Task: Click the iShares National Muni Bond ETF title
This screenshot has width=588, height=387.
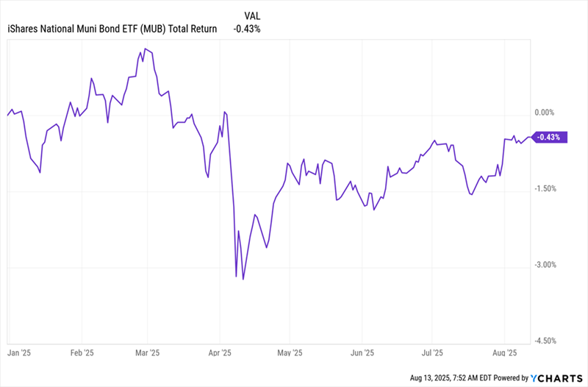Action: click(112, 29)
